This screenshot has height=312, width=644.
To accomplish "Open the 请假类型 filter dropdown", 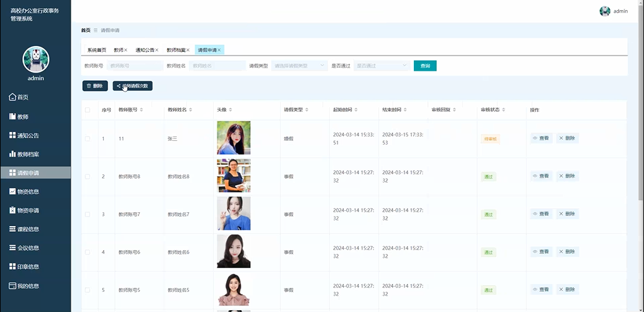I will [300, 66].
